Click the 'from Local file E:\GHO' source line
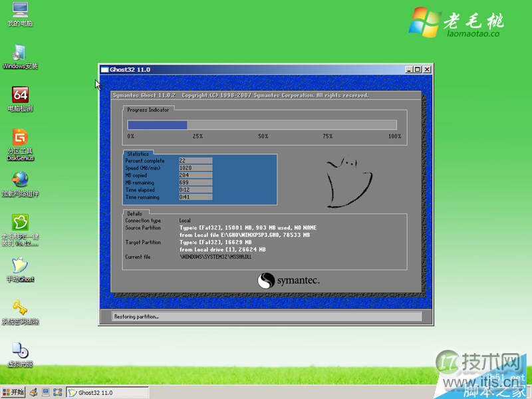 245,235
